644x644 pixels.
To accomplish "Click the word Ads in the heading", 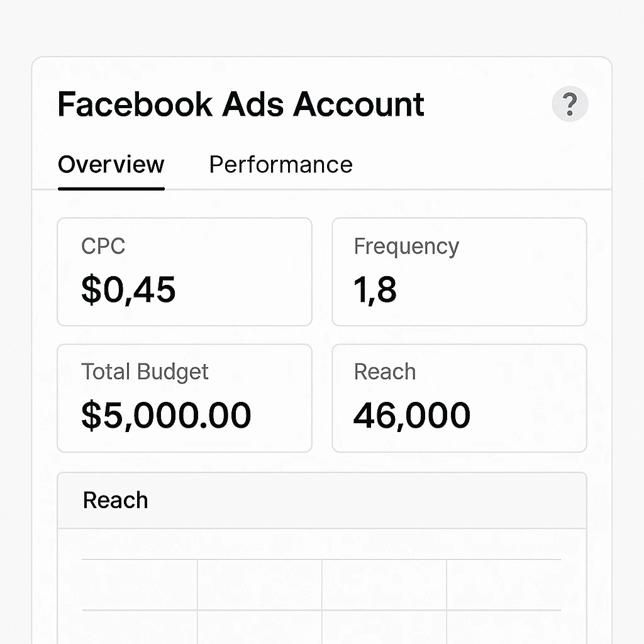I will click(253, 104).
